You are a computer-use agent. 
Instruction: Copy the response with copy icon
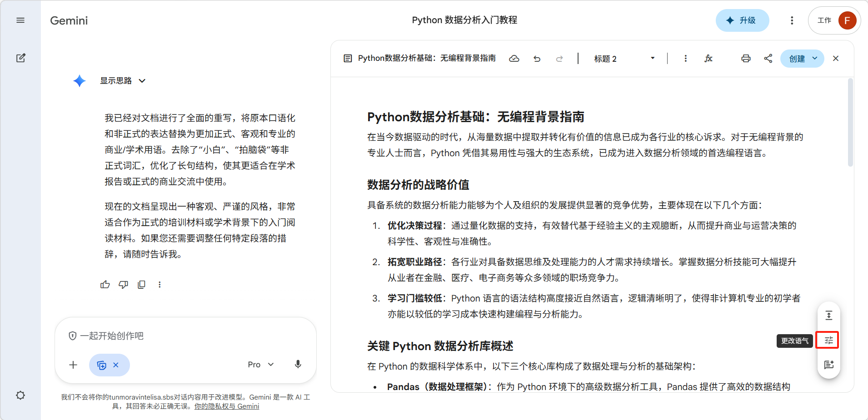tap(141, 285)
